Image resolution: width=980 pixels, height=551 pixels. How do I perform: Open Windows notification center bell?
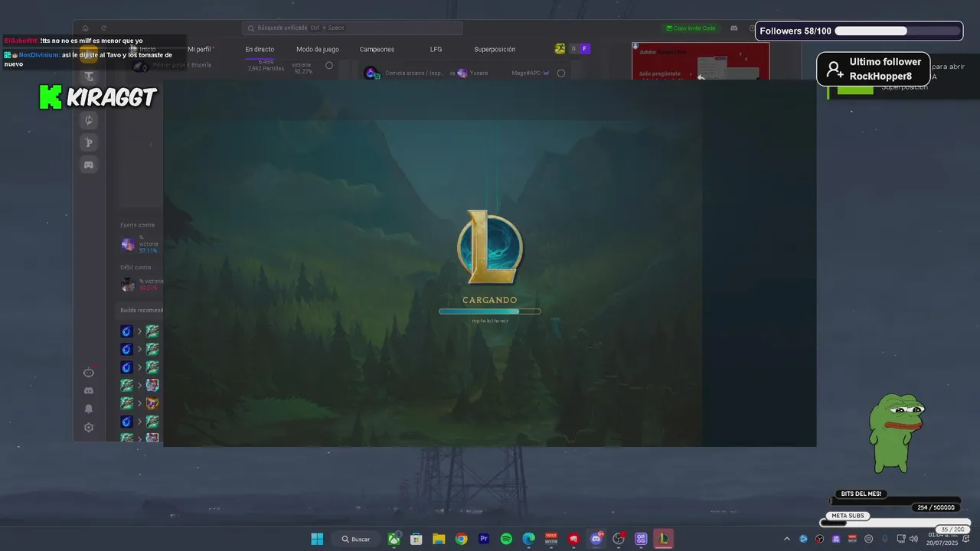click(966, 539)
